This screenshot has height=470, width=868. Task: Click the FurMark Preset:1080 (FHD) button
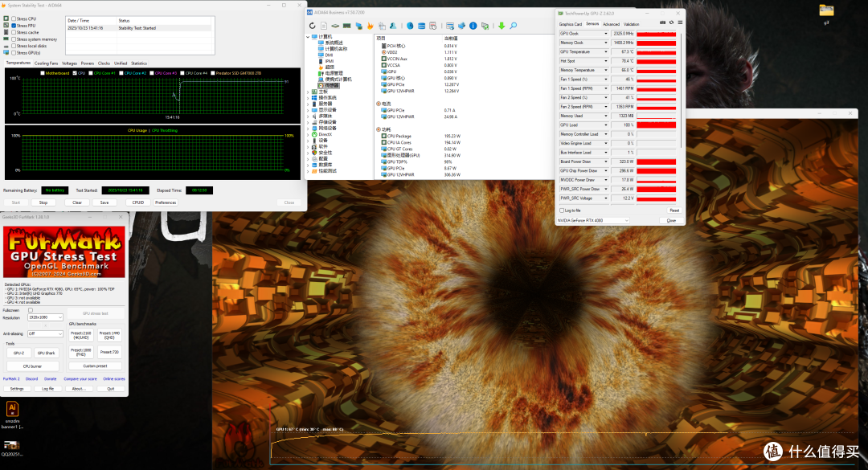pos(81,352)
